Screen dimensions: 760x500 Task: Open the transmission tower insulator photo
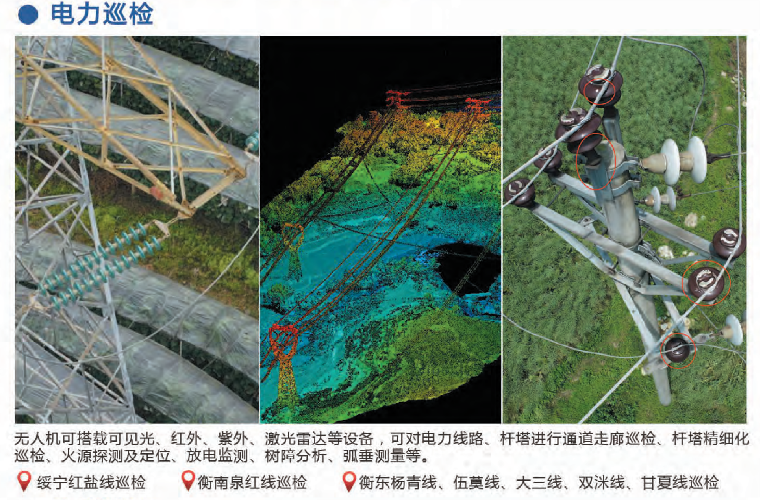coord(137,229)
